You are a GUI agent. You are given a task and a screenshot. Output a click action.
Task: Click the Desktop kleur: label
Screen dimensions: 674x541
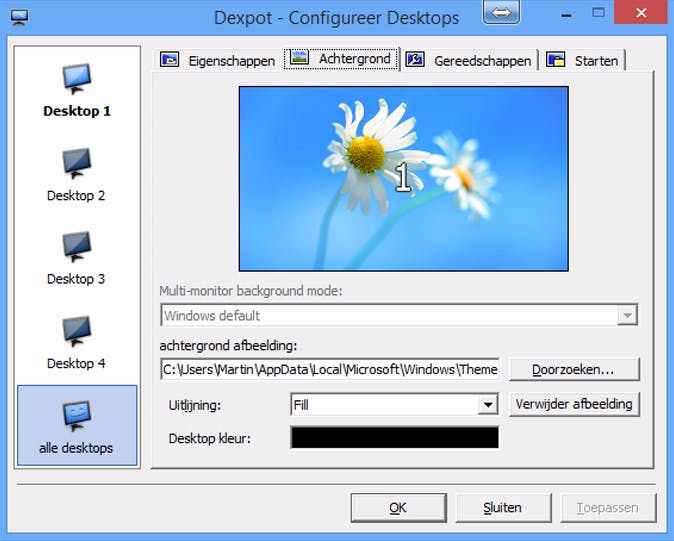pos(209,438)
